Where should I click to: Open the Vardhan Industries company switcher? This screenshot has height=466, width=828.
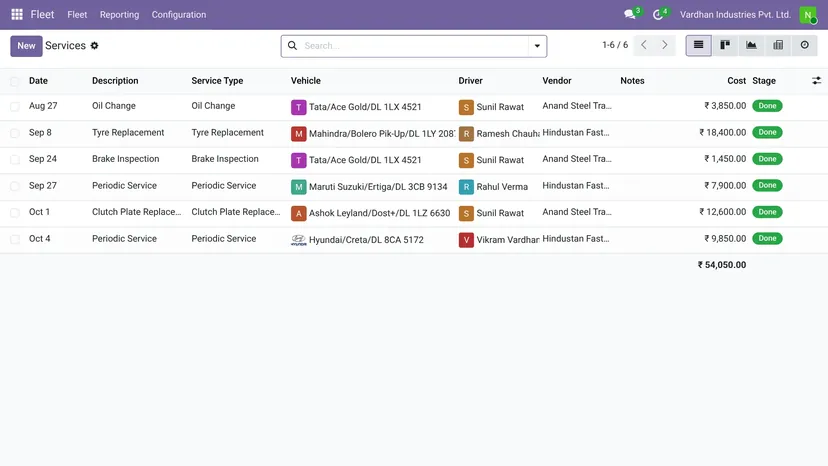[735, 15]
